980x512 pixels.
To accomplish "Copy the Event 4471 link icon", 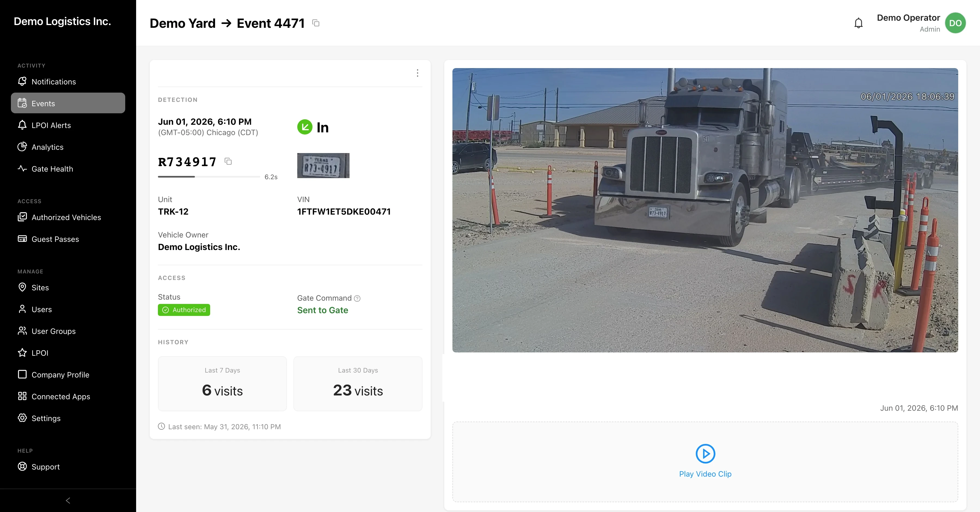I will pyautogui.click(x=316, y=23).
